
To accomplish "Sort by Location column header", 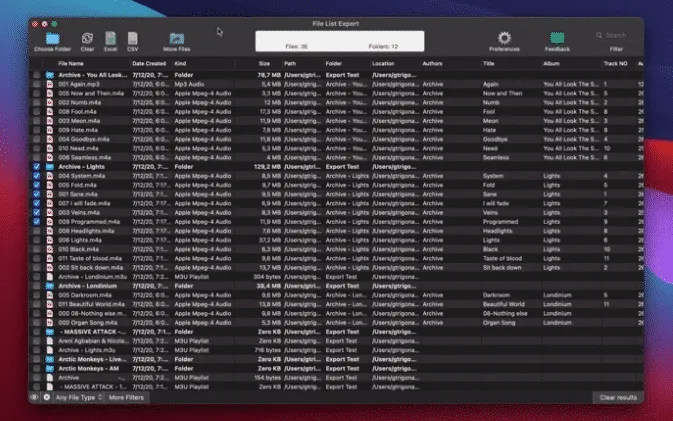I will (383, 64).
